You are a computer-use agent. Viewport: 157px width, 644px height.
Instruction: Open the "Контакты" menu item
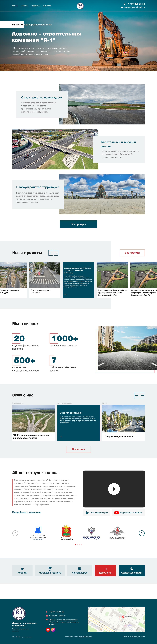point(48,6)
